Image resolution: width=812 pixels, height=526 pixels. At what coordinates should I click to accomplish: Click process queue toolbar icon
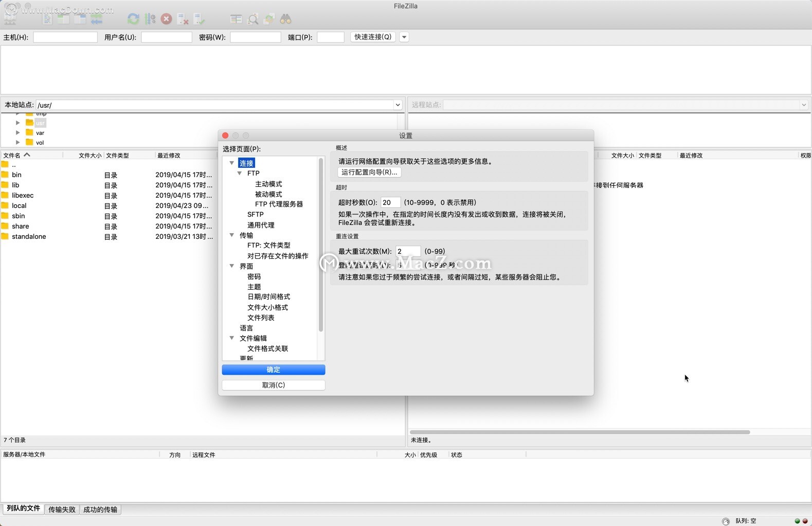(x=150, y=19)
